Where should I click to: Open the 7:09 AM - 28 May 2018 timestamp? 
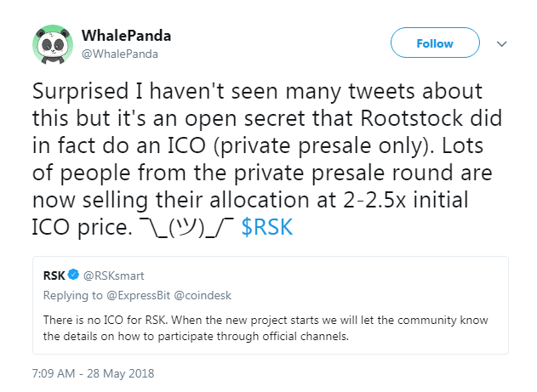click(x=94, y=373)
